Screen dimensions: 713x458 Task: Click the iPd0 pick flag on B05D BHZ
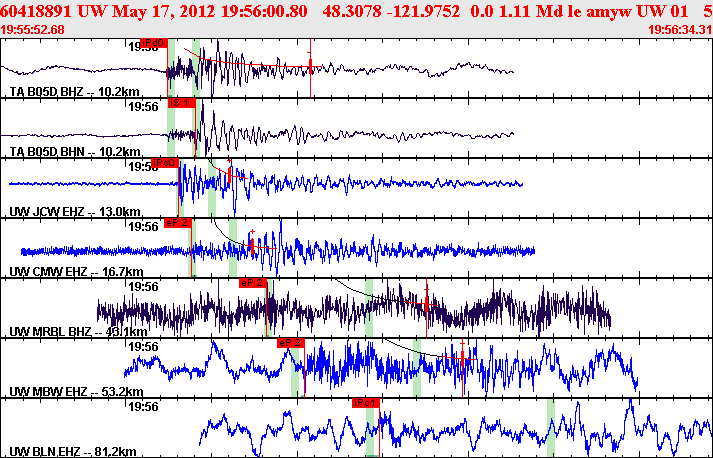[153, 43]
